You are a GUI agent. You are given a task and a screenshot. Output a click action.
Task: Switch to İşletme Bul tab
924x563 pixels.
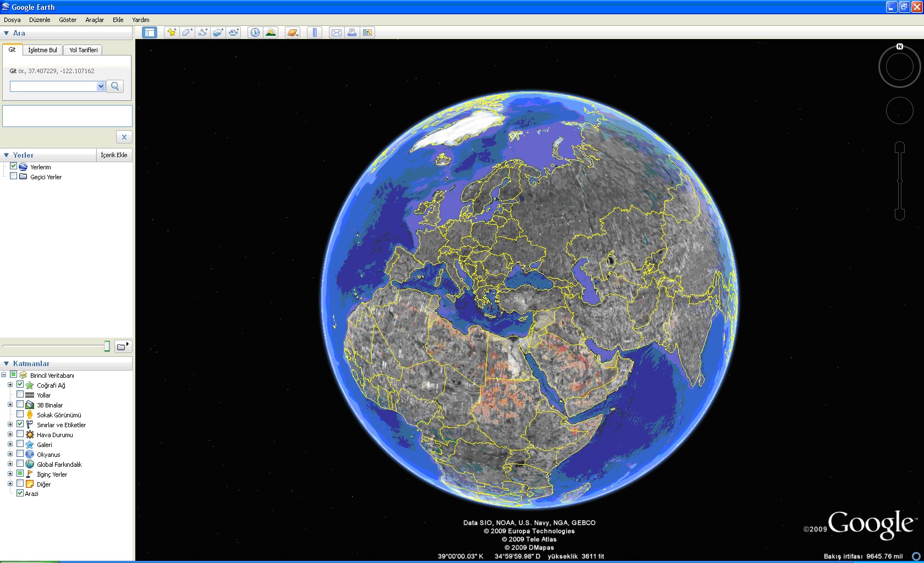pos(42,50)
